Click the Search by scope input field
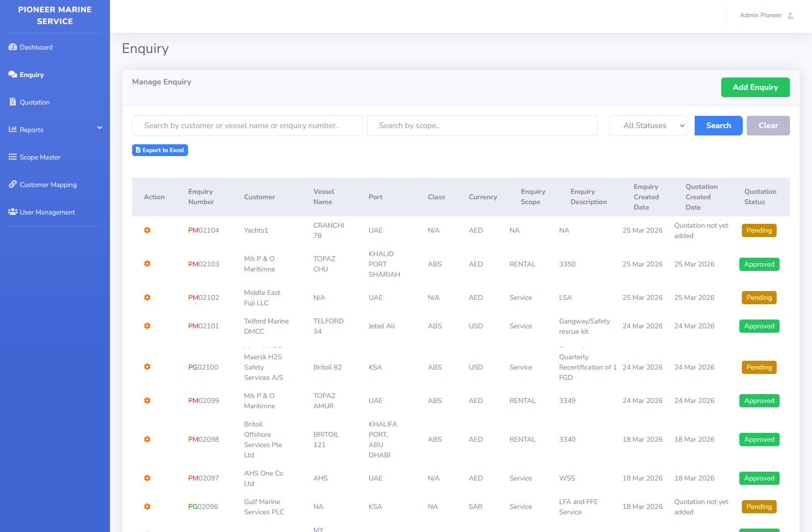Viewport: 812px width, 532px height. [482, 126]
